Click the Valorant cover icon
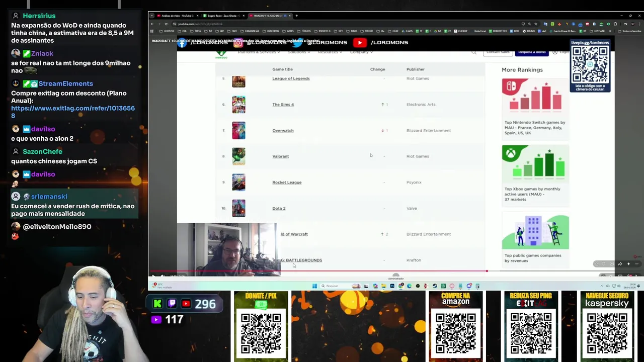This screenshot has width=644, height=362. coord(238,156)
